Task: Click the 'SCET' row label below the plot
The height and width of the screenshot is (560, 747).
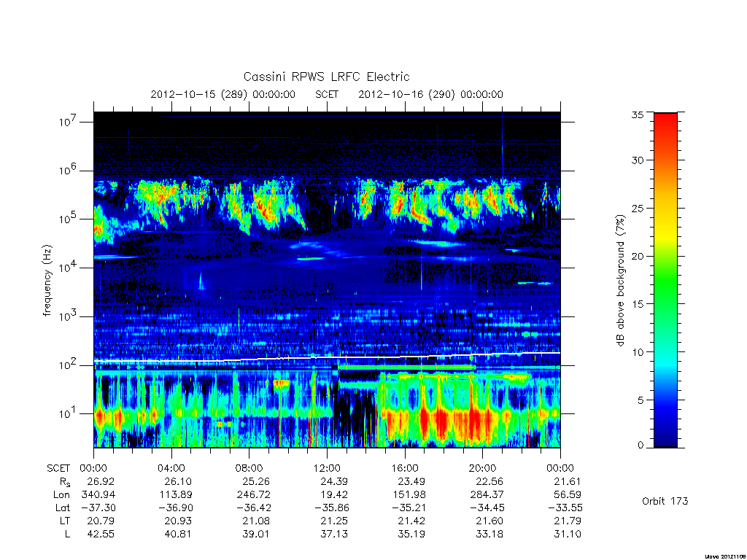Action: (x=58, y=468)
